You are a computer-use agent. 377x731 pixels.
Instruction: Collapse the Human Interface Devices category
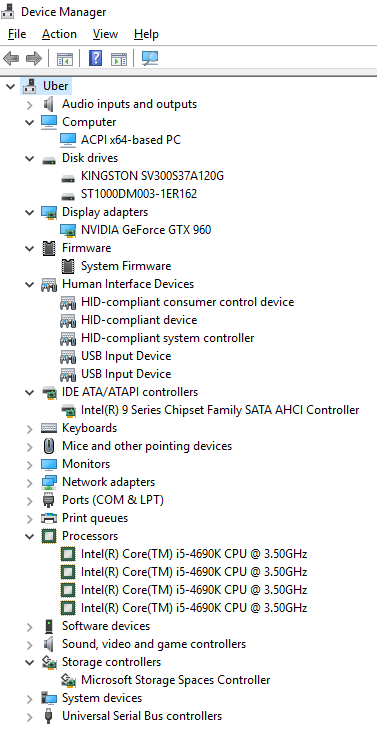(x=30, y=284)
